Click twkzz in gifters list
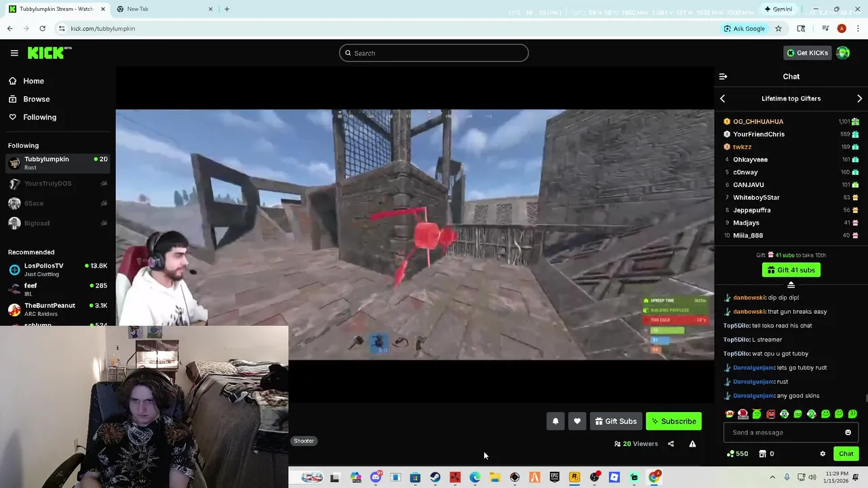868x488 pixels. click(x=742, y=147)
